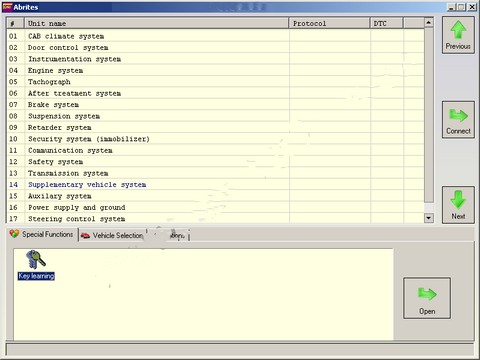Select Suspension system row
This screenshot has width=480, height=360.
click(215, 116)
